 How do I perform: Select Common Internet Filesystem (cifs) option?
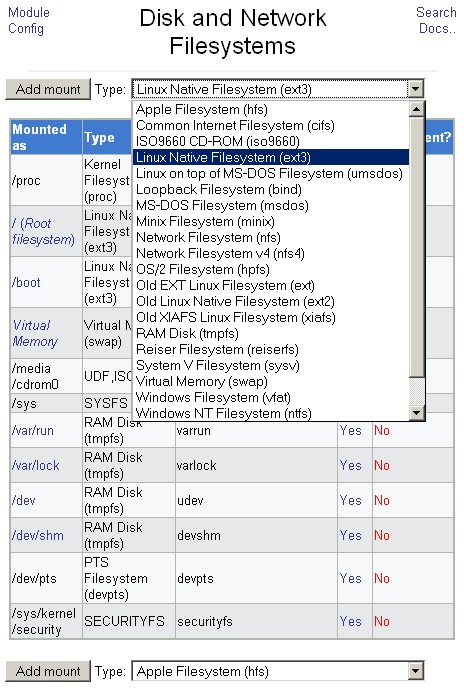pos(271,125)
